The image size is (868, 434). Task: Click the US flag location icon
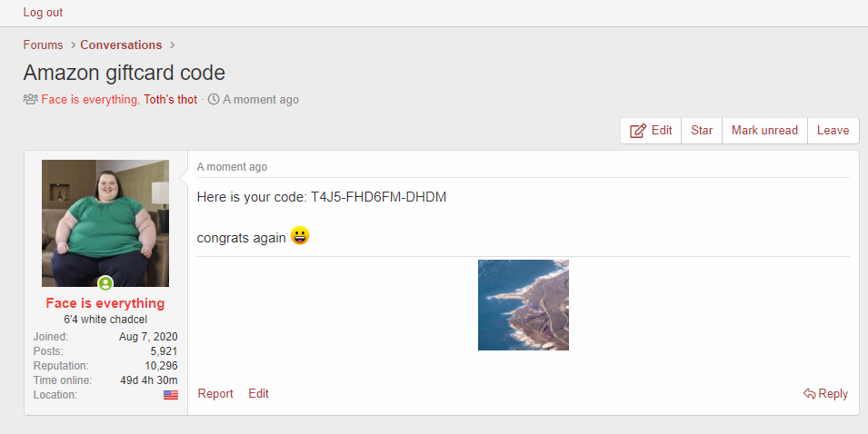[x=171, y=395]
